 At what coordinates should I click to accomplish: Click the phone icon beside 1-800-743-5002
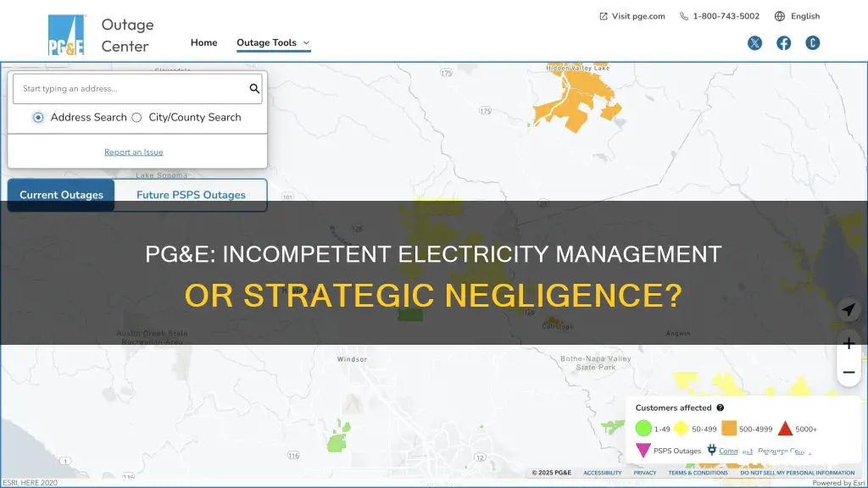coord(684,16)
